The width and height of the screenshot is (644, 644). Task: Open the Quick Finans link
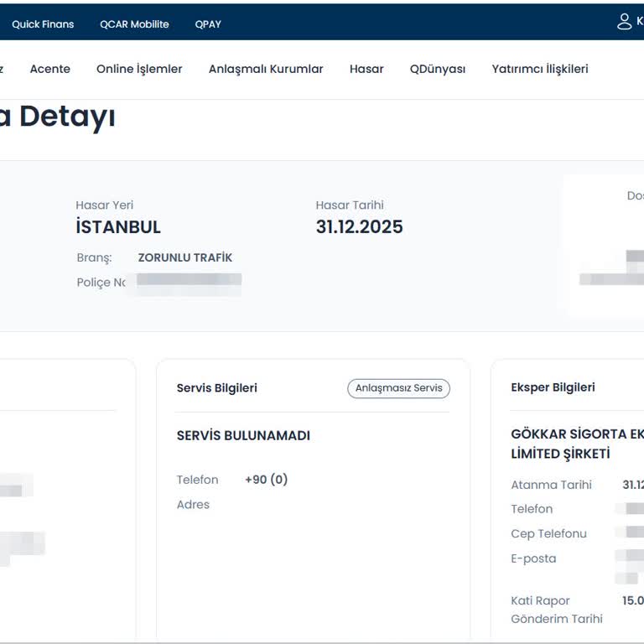click(x=43, y=24)
